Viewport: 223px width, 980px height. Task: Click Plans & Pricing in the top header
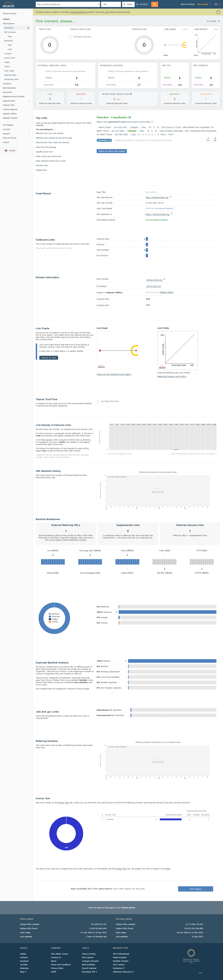[x=188, y=4]
